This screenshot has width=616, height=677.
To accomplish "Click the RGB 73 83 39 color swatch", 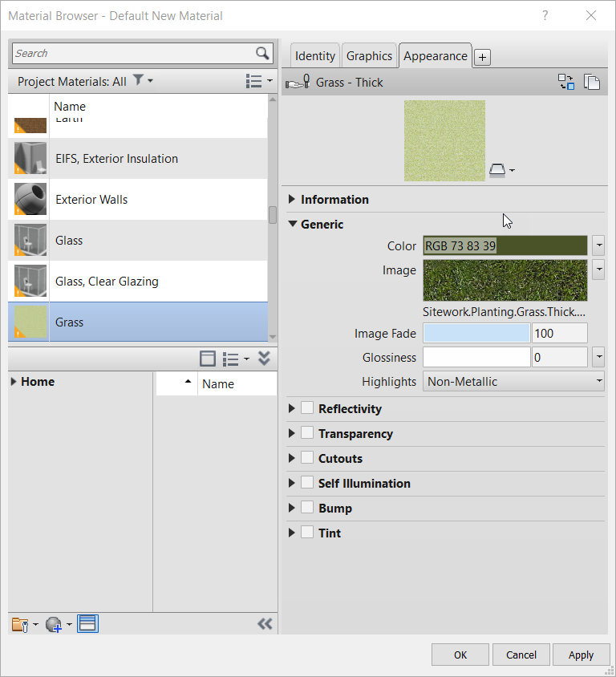I will coord(505,245).
